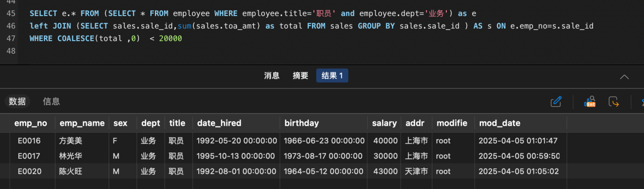
Task: Sort by the emp_no column header
Action: point(31,123)
